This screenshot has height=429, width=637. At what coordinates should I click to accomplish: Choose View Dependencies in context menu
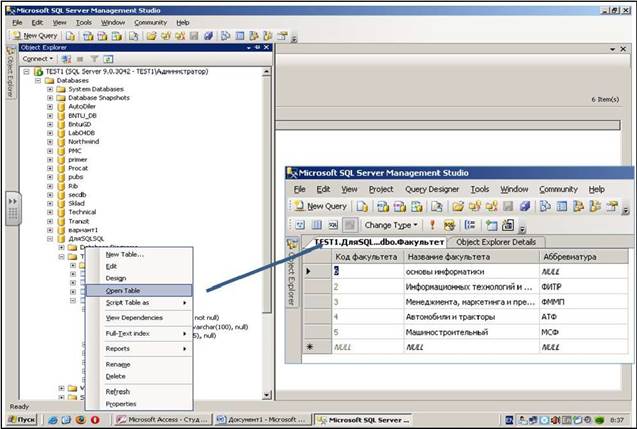[139, 318]
